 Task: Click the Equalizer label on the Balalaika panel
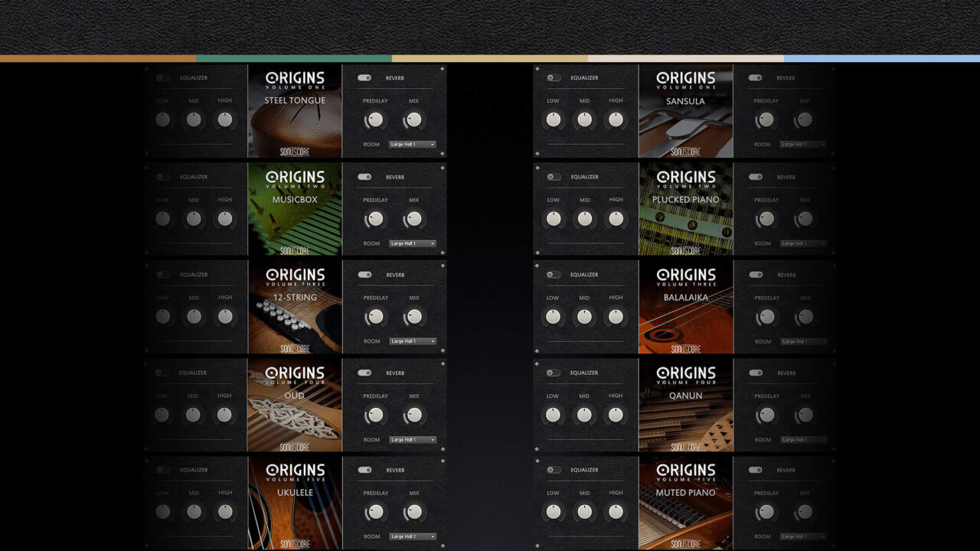point(584,275)
